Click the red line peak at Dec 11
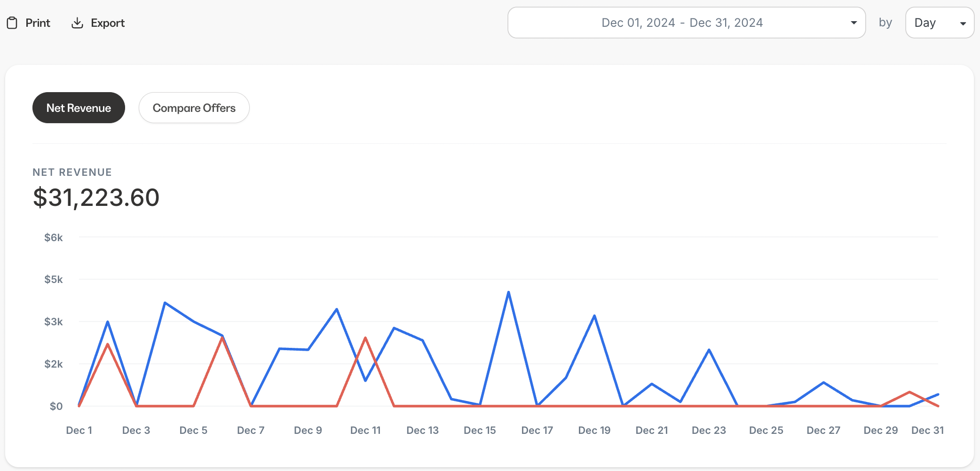The width and height of the screenshot is (980, 471). 365,338
